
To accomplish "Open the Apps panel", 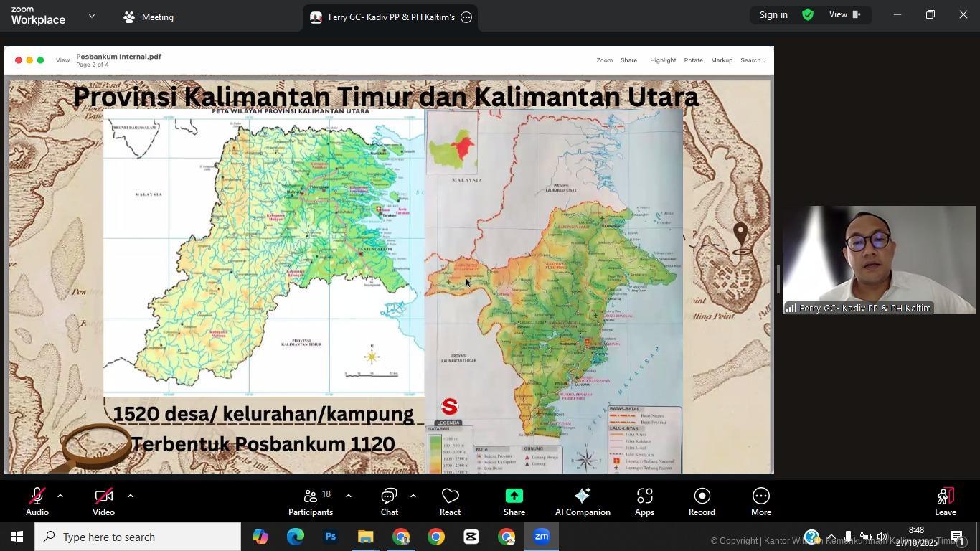I will (x=644, y=502).
